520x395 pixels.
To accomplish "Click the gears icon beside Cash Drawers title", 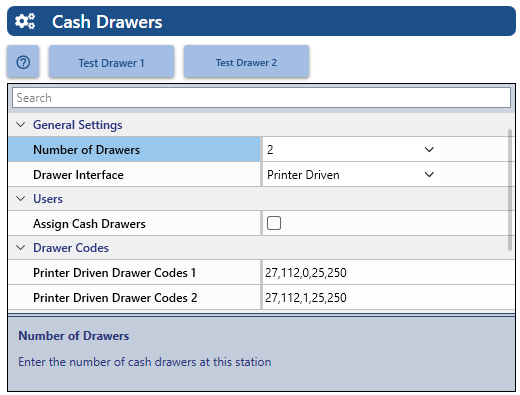I will tap(25, 21).
